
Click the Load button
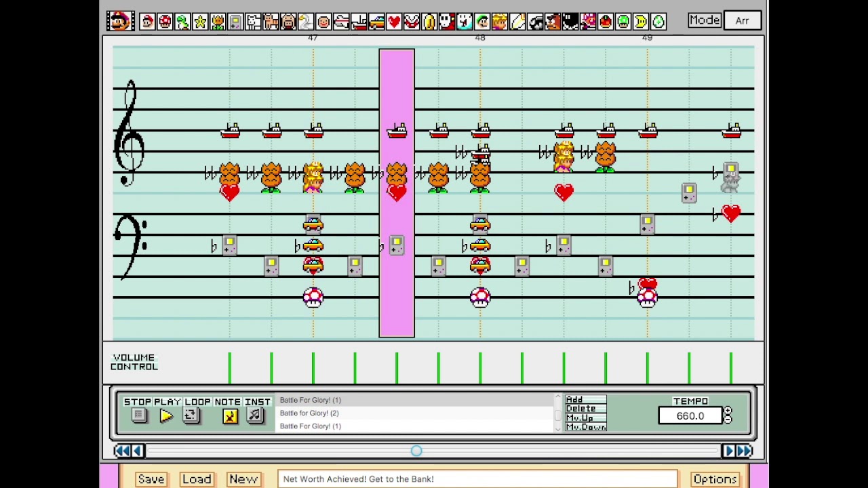197,479
